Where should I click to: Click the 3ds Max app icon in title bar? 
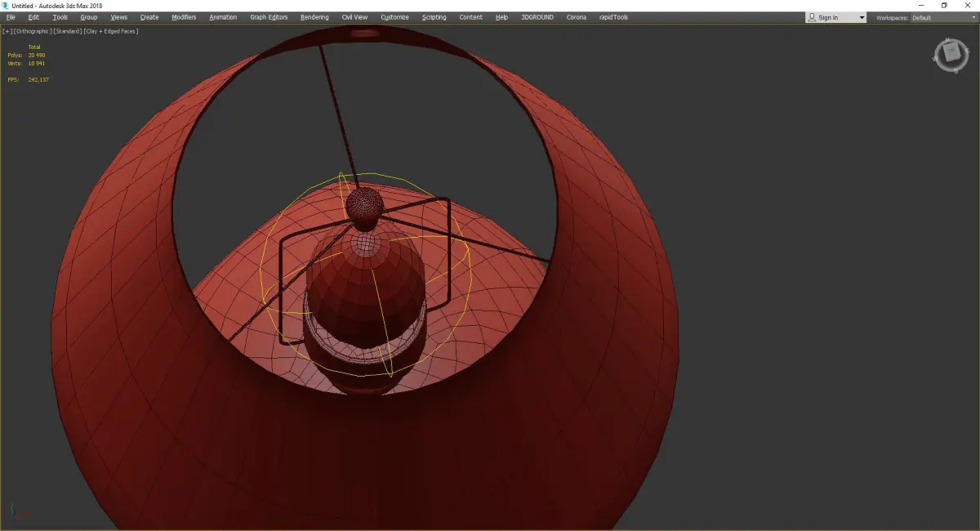(x=6, y=6)
